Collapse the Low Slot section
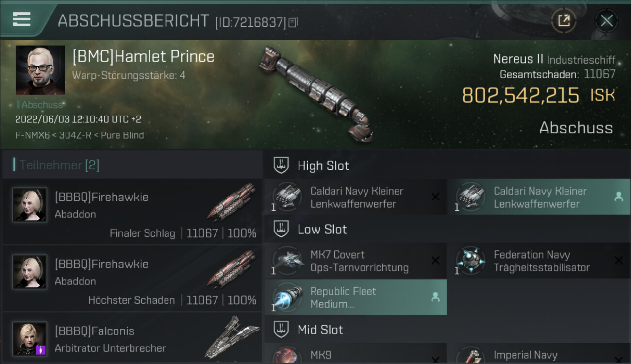 [x=281, y=229]
